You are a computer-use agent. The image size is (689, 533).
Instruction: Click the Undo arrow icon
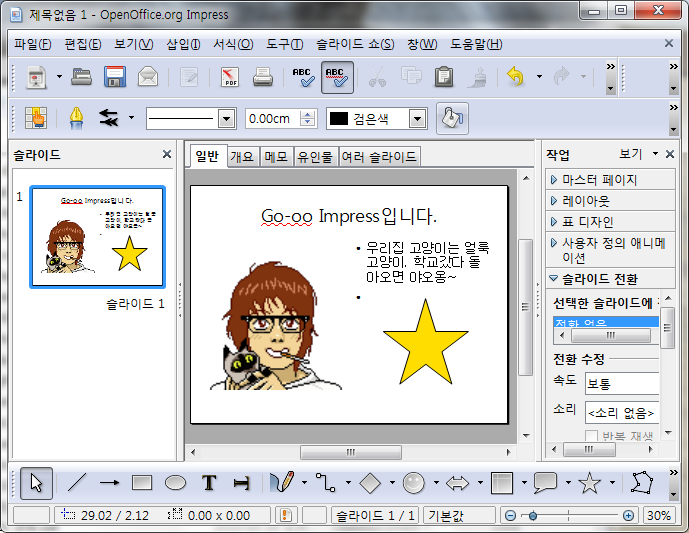pos(515,76)
